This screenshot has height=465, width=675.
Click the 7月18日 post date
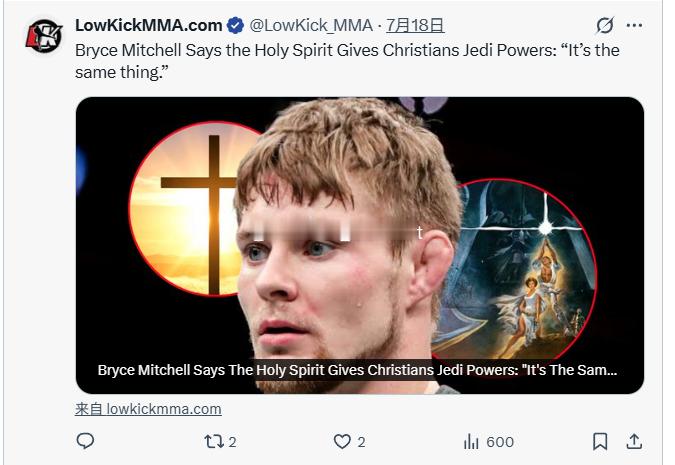415,25
